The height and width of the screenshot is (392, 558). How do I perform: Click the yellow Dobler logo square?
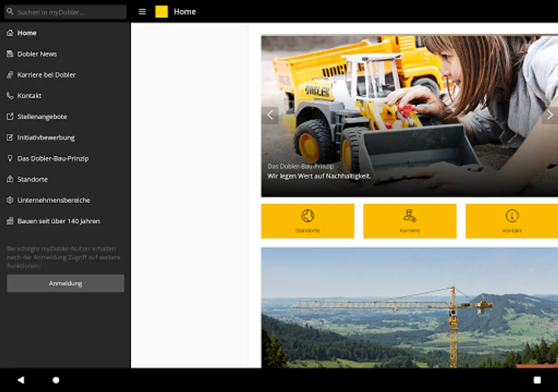(x=161, y=12)
